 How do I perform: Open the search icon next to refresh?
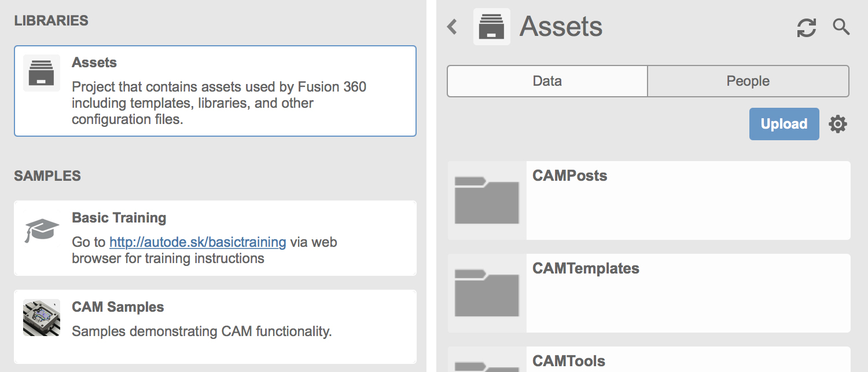[x=841, y=27]
